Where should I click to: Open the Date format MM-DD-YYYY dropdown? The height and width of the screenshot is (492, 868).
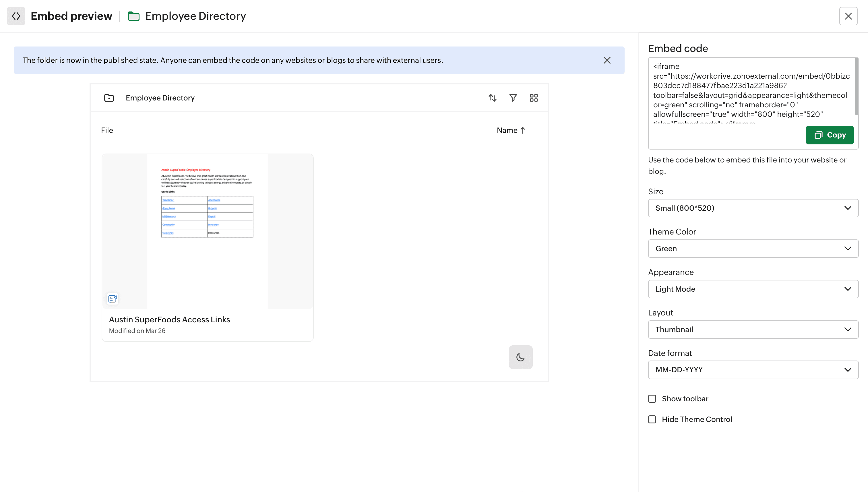(753, 370)
